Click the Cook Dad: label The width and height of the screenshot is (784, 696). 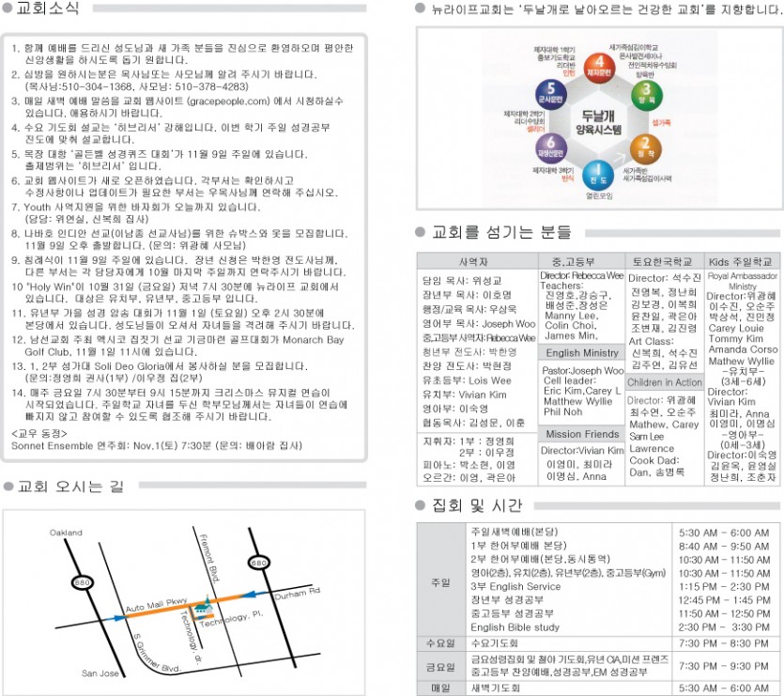click(654, 460)
